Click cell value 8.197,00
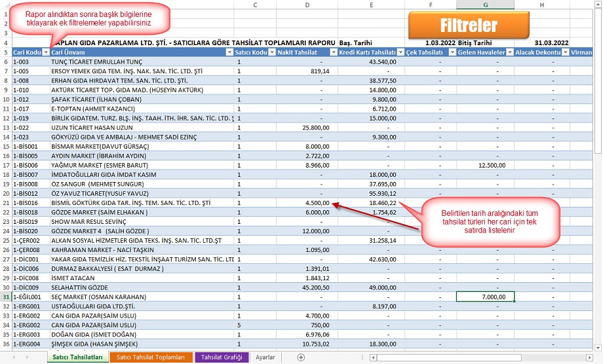Screen dimensions: 603x364 371,306
